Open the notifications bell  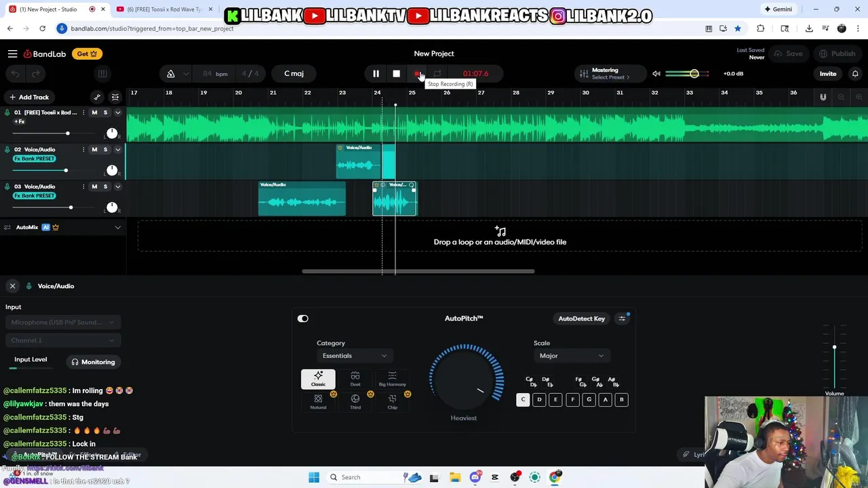[855, 74]
